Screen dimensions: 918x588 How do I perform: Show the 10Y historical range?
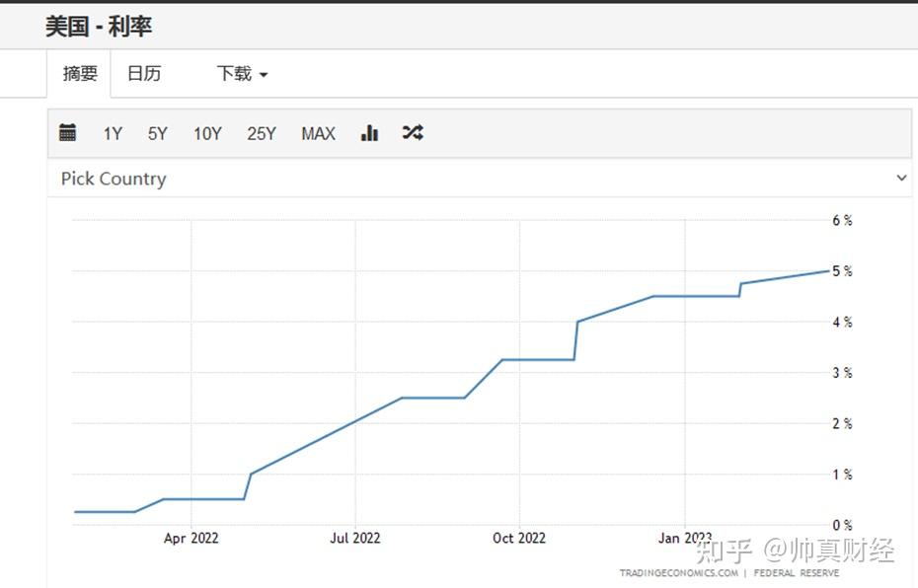click(x=207, y=134)
